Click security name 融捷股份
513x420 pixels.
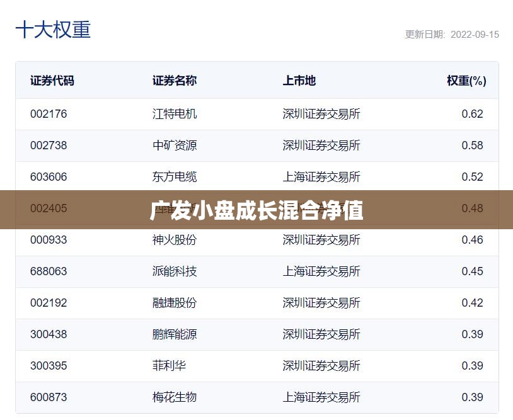click(175, 303)
